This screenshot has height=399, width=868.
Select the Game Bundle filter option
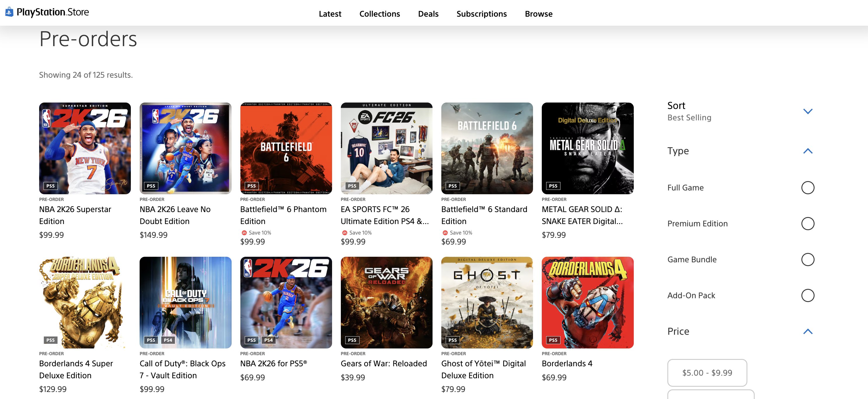point(807,259)
